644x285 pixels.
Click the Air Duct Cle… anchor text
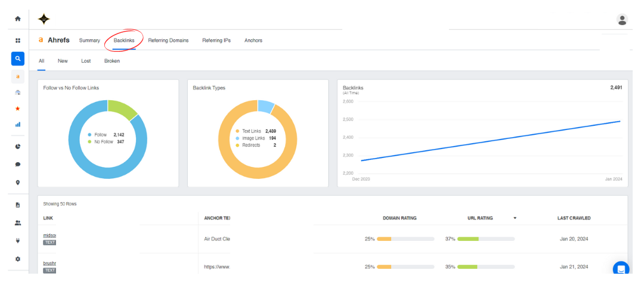point(217,238)
